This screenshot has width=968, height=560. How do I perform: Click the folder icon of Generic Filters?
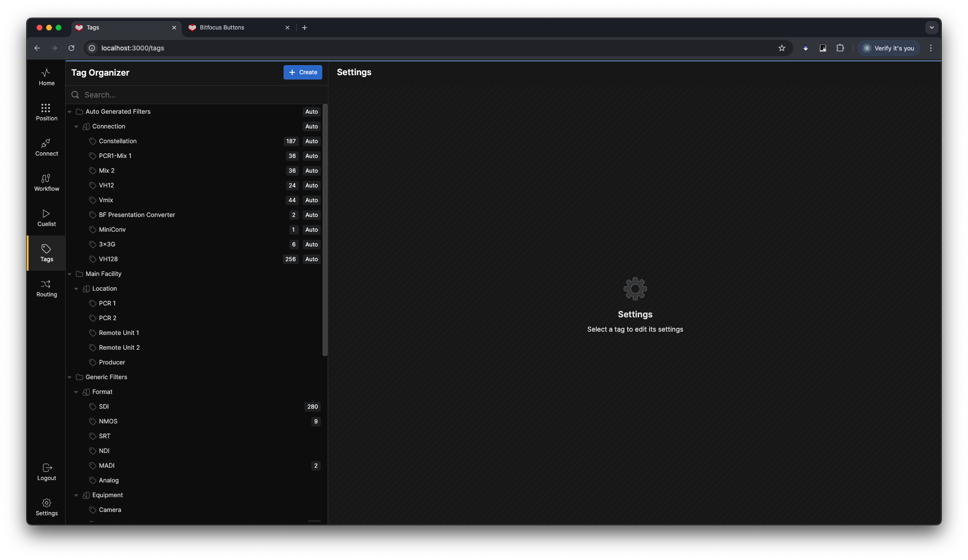click(x=79, y=377)
